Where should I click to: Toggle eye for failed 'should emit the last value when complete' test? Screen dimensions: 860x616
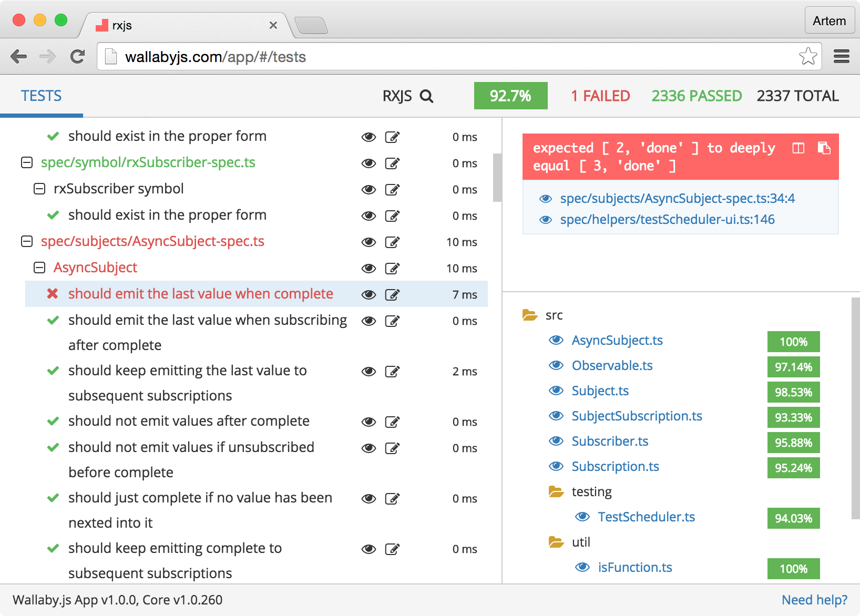tap(368, 295)
